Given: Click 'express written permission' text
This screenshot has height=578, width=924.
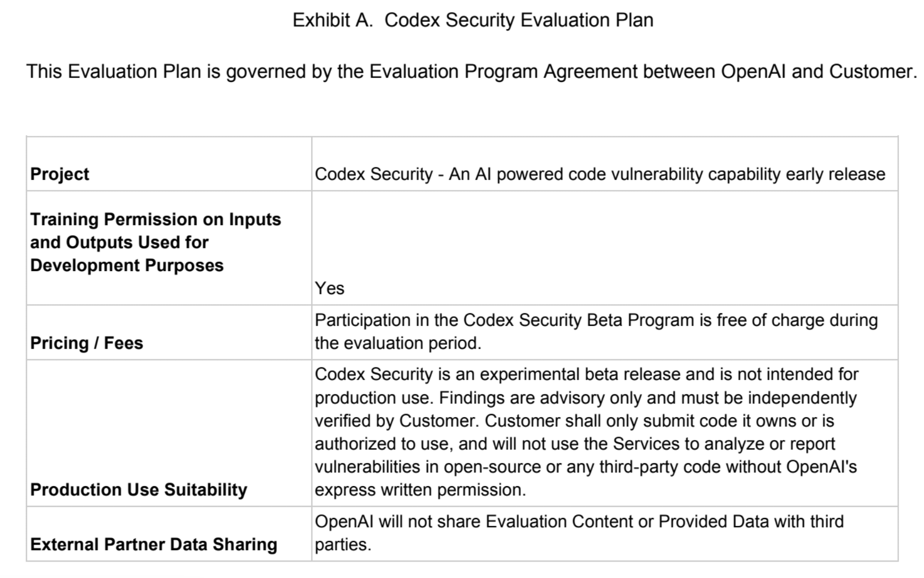Looking at the screenshot, I should tap(420, 489).
